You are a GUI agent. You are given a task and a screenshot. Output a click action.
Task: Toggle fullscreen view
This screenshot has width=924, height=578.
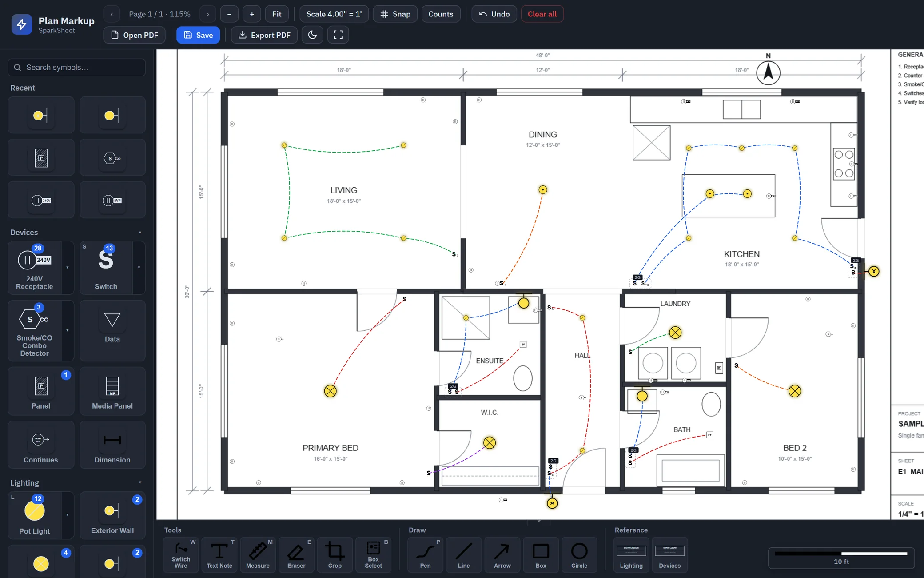point(338,35)
